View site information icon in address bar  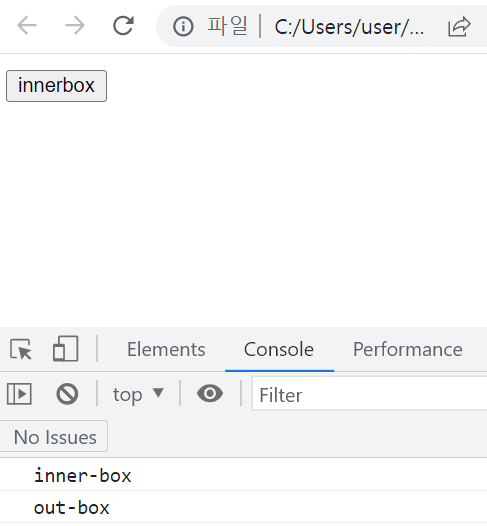(183, 27)
